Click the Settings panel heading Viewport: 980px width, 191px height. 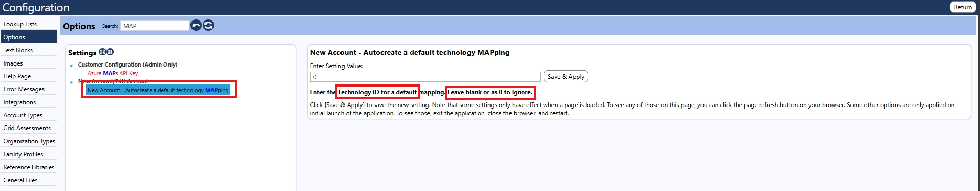tap(82, 53)
